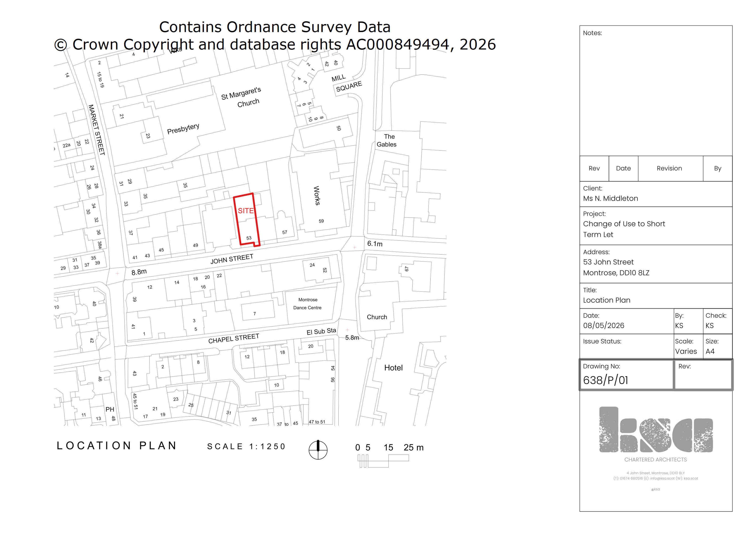Click the Crown Copyright licence line
The width and height of the screenshot is (756, 534).
pos(275,44)
